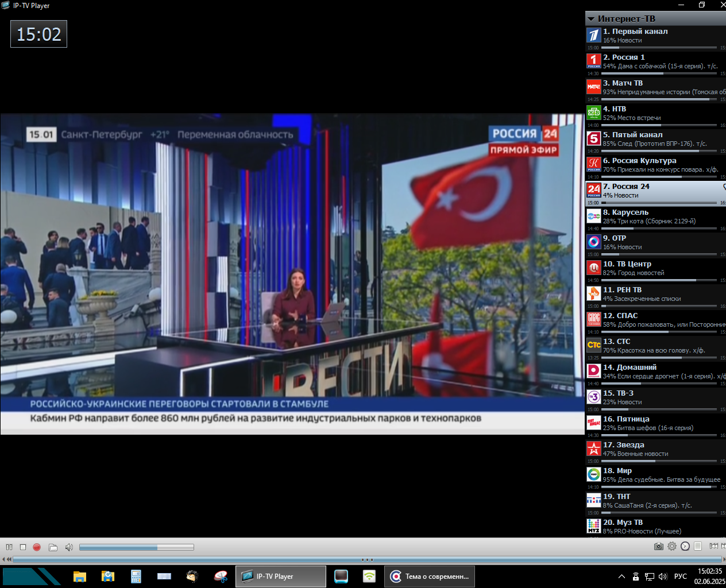Click the РЕН ТВ logo icon
This screenshot has width=726, height=588.
[x=594, y=293]
